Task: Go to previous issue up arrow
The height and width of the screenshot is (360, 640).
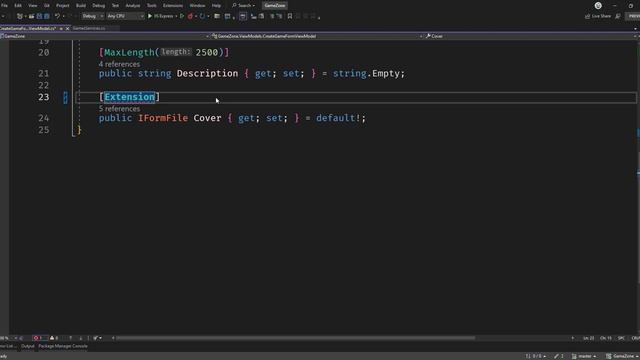Action: [71, 338]
